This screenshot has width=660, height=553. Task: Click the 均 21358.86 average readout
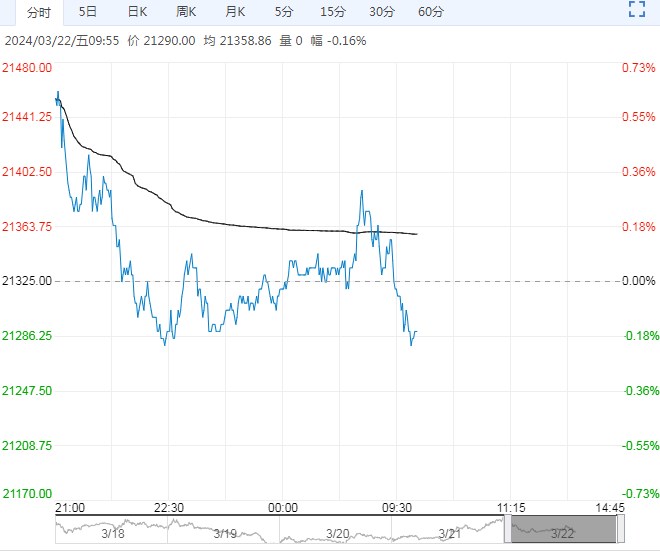[x=237, y=41]
